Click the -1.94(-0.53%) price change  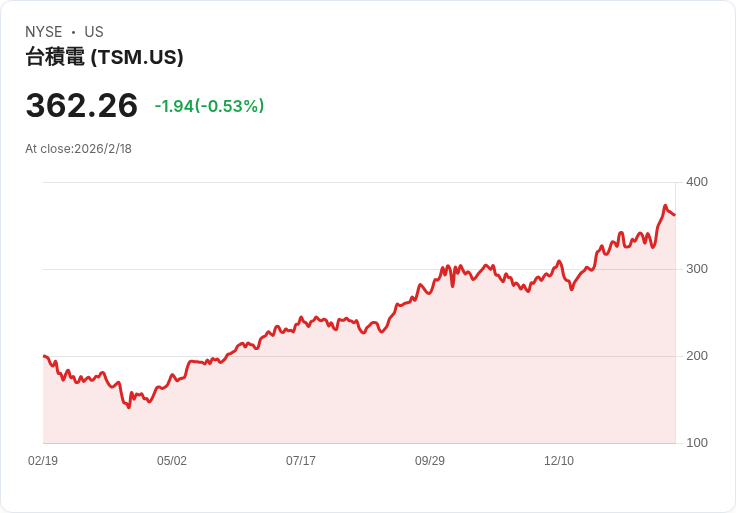(209, 106)
